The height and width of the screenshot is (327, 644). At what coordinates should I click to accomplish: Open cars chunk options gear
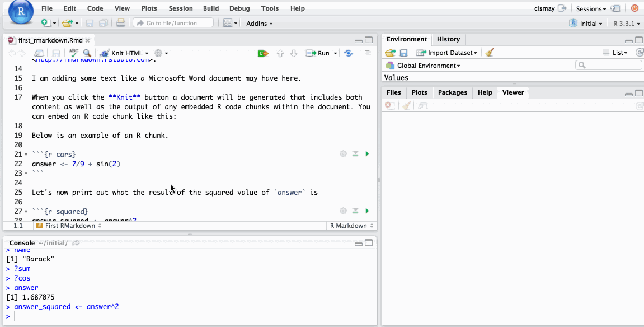[344, 153]
